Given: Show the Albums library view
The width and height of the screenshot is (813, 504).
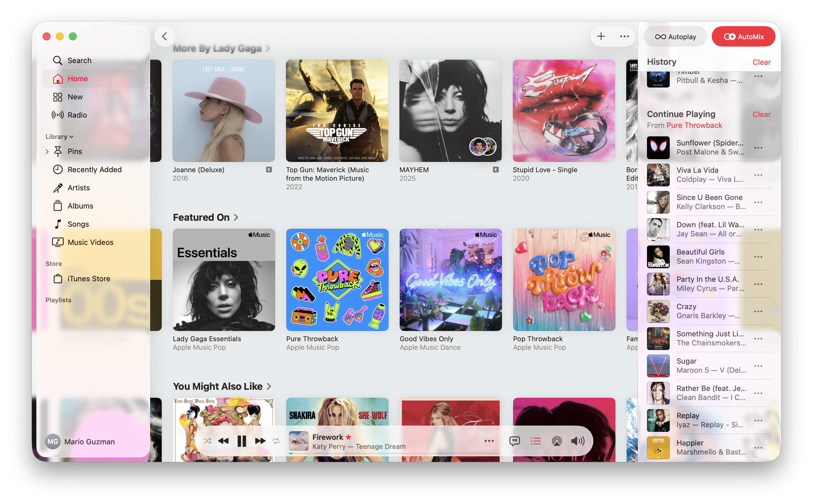Looking at the screenshot, I should tap(93, 206).
